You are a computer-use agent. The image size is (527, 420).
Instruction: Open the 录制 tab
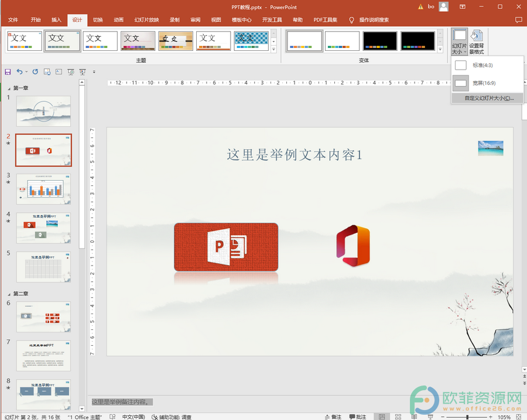[x=174, y=20]
